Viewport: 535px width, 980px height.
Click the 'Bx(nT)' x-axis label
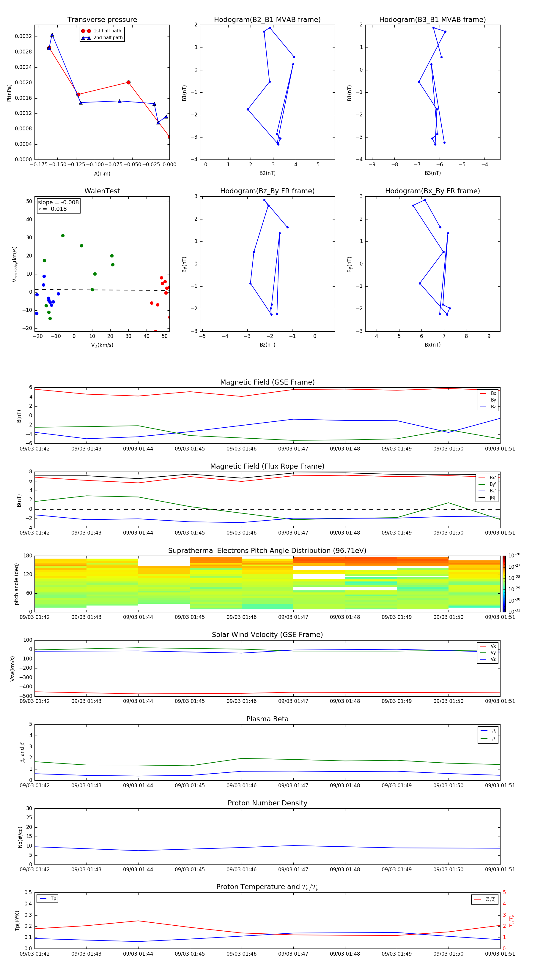coord(432,345)
